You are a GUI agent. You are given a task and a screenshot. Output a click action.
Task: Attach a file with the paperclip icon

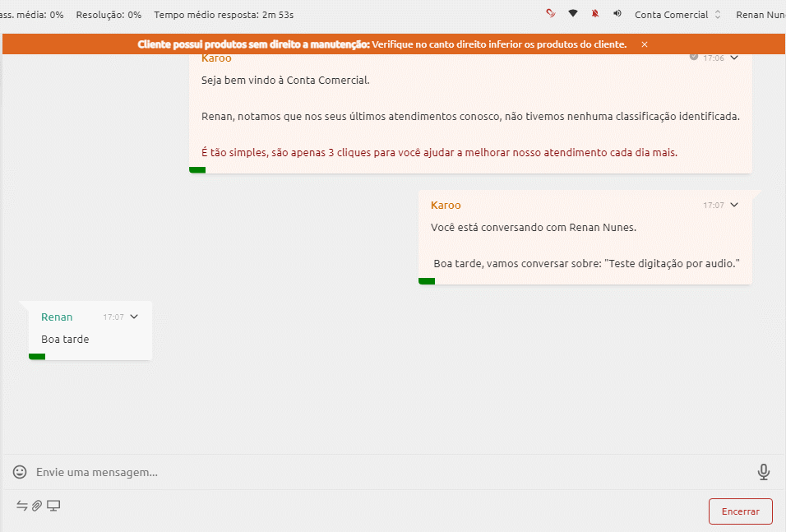(x=37, y=506)
